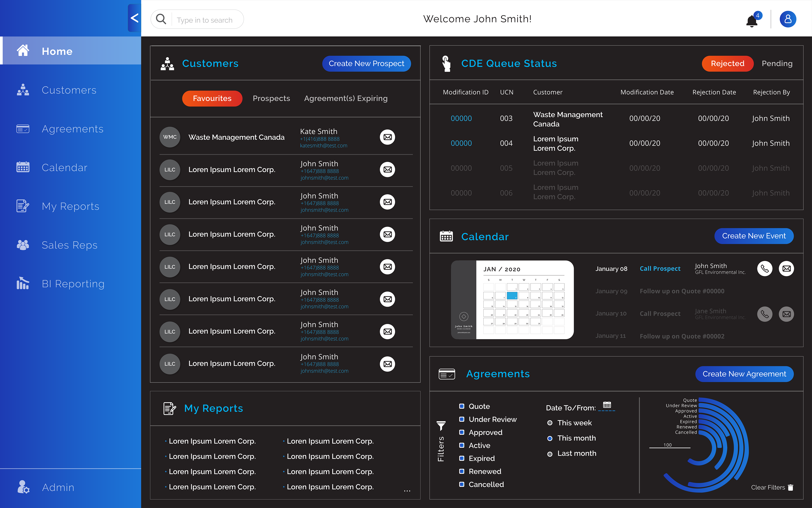
Task: Open the user profile avatar
Action: [x=788, y=19]
